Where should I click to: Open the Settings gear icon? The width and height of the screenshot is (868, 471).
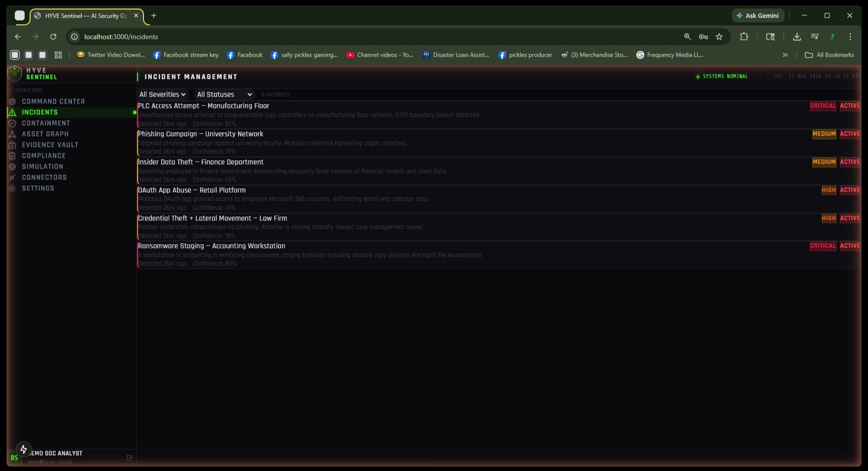pos(12,188)
